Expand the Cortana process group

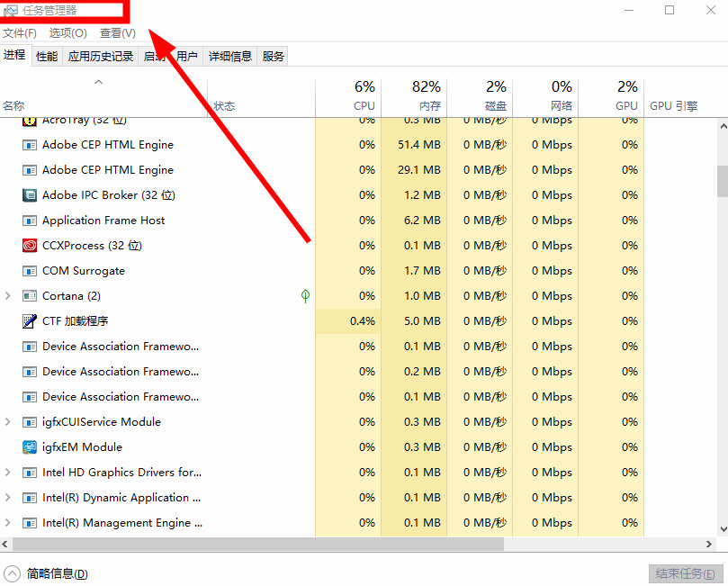[x=6, y=295]
